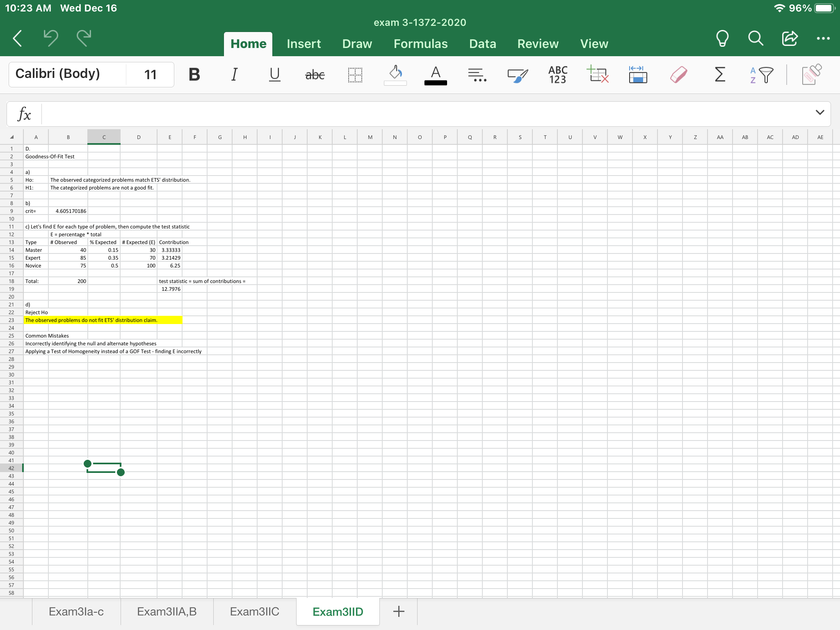Image resolution: width=840 pixels, height=630 pixels.
Task: Tap the paste format clipboard icon
Action: click(812, 75)
